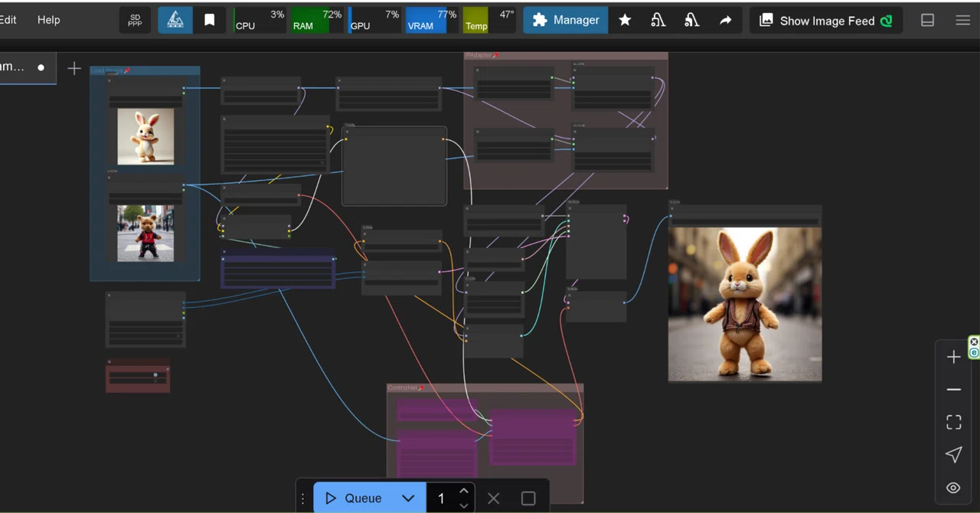Expand the Queue options dropdown arrow

[x=408, y=498]
